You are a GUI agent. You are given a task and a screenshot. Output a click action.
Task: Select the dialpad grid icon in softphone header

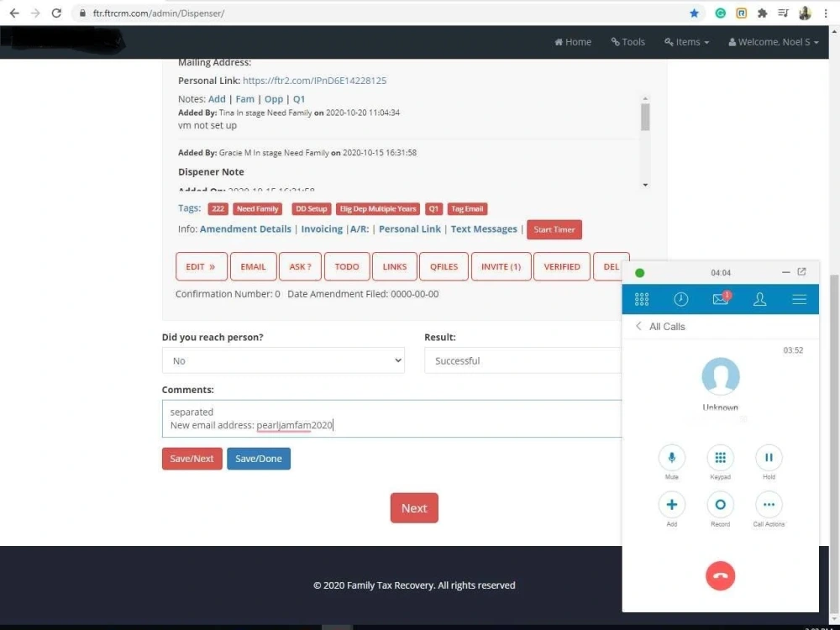tap(642, 298)
